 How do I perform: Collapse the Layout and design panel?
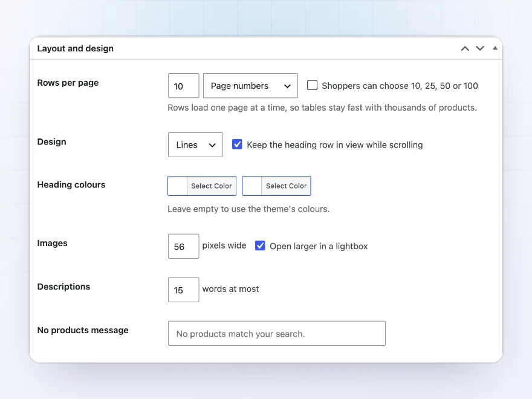(495, 48)
